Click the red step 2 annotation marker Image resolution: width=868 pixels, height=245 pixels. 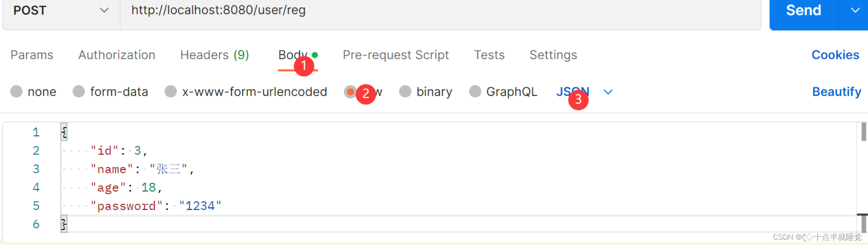(366, 94)
